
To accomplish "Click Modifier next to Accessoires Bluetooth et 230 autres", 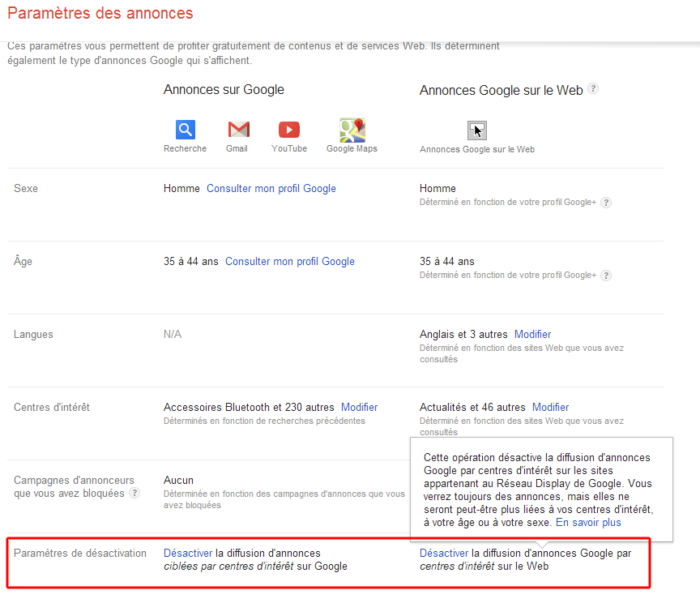I will [x=360, y=407].
